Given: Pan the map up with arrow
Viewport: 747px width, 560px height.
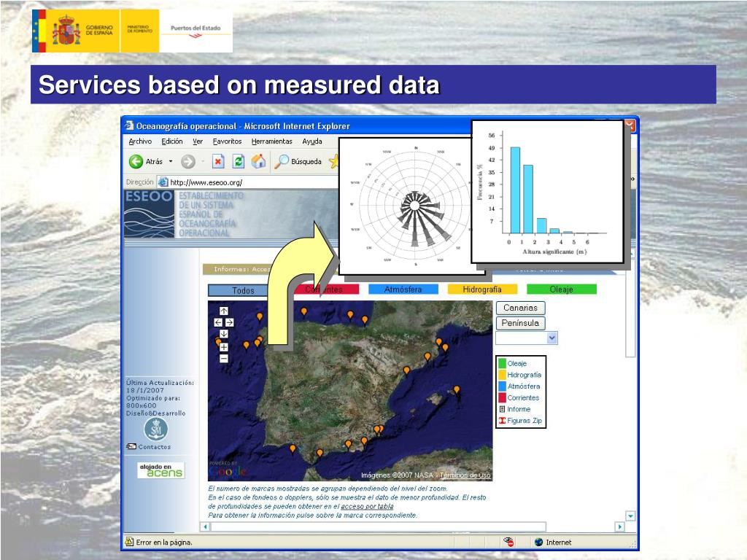Looking at the screenshot, I should (x=224, y=311).
